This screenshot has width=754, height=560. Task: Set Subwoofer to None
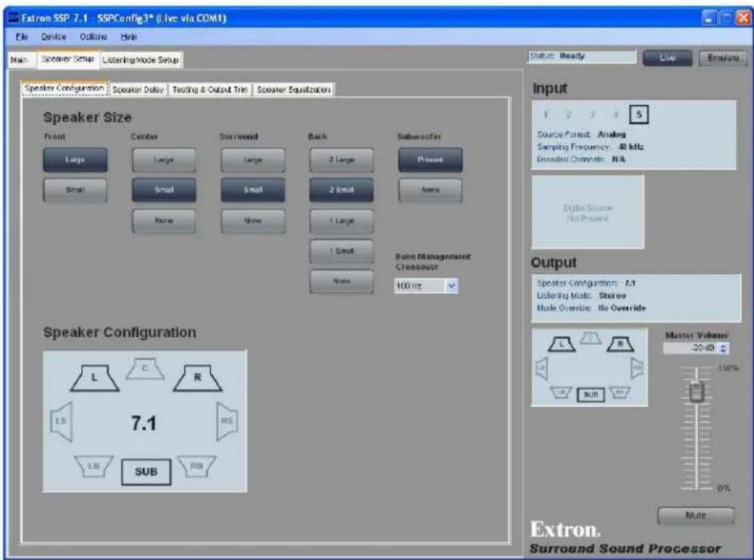pyautogui.click(x=431, y=190)
